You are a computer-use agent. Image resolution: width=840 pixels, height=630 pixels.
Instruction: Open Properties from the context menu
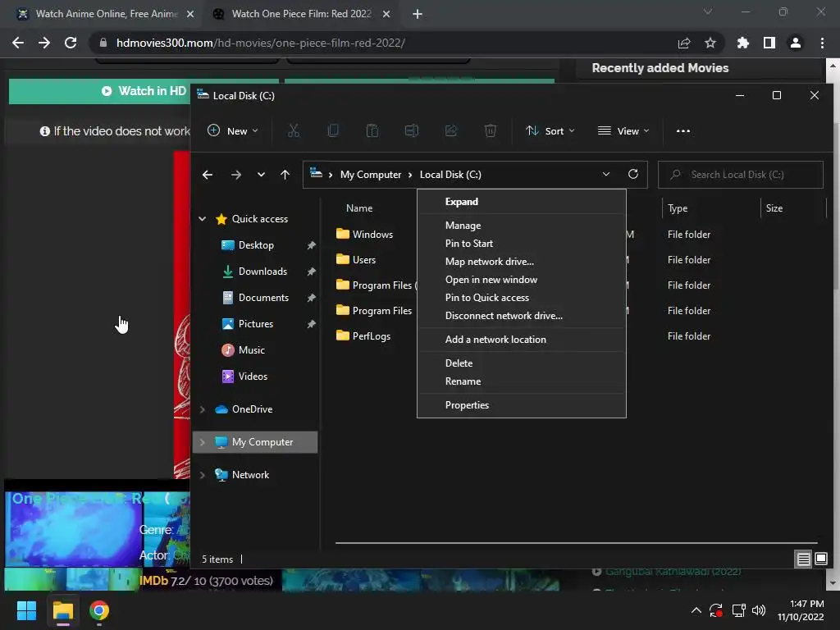(521, 405)
